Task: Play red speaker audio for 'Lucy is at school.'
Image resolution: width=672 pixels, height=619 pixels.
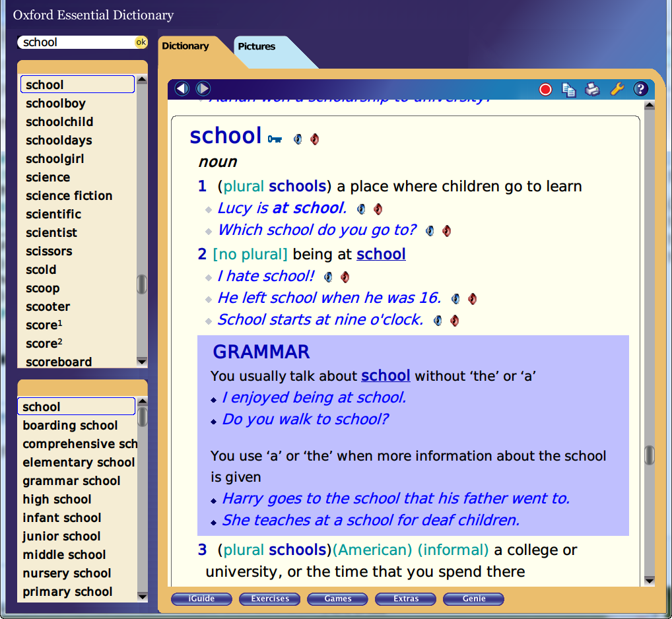Action: 378,209
